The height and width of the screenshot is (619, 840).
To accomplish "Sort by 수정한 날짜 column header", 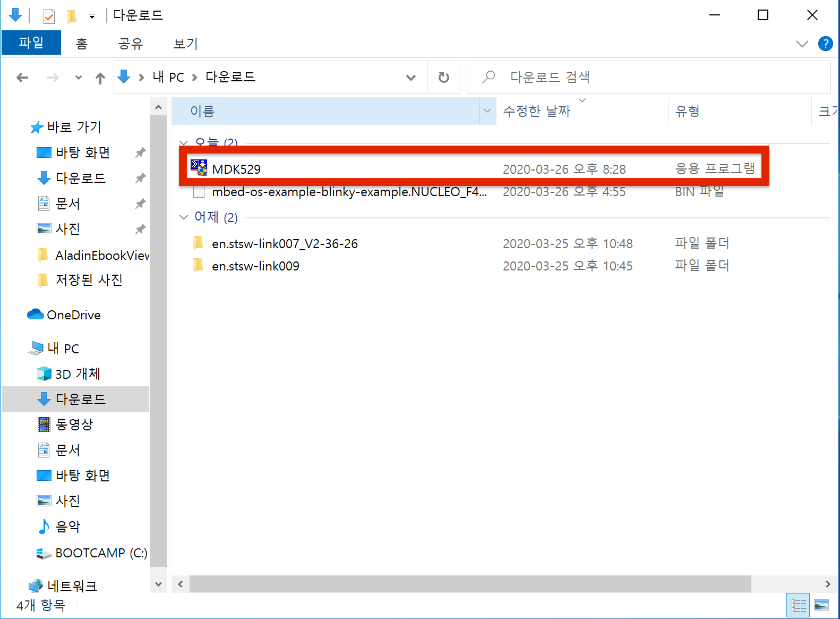I will (536, 111).
